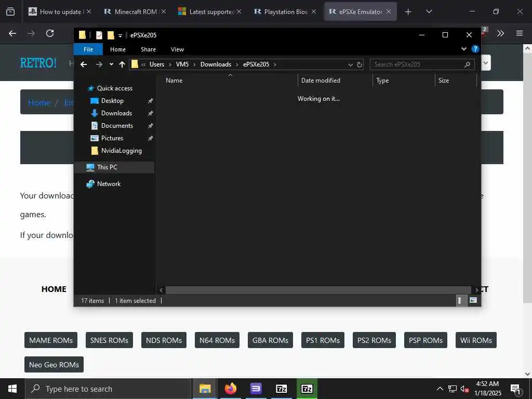Click the MAME ROMs button
The height and width of the screenshot is (399, 532).
point(51,340)
